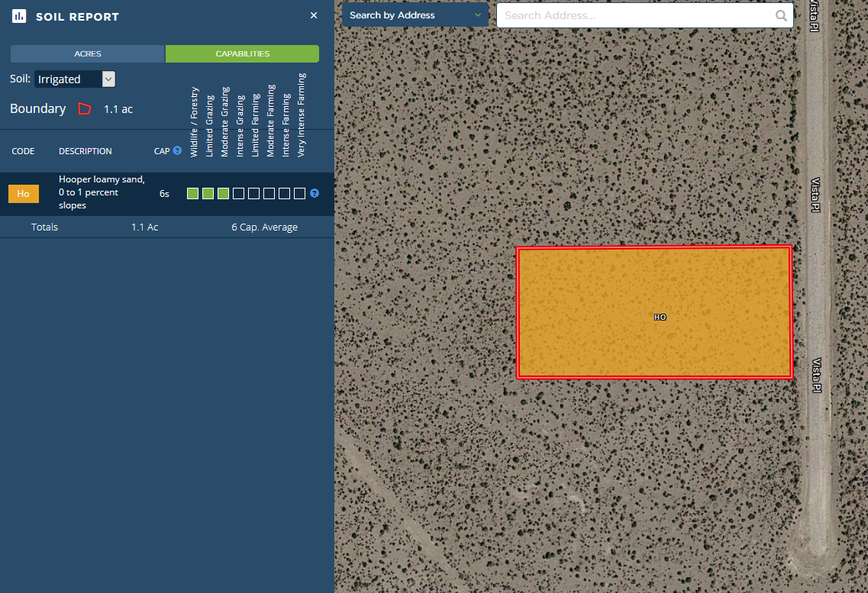Click help icon at end of Ho row

315,194
